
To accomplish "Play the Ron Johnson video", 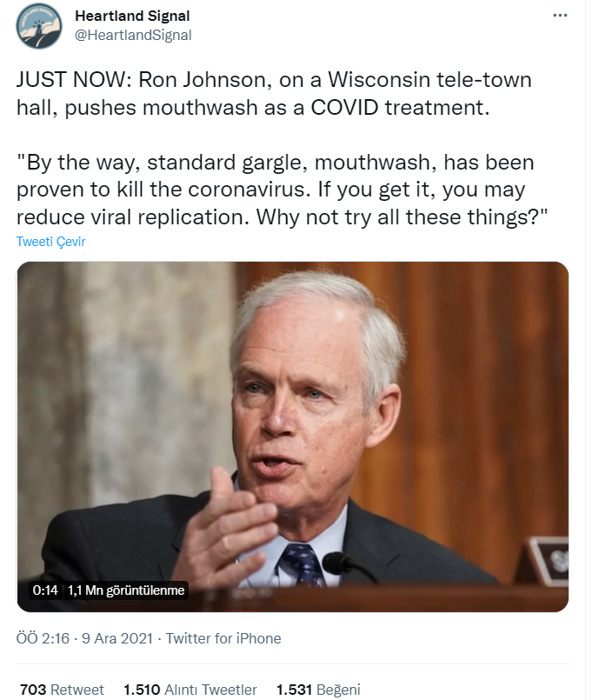I will pos(293,435).
